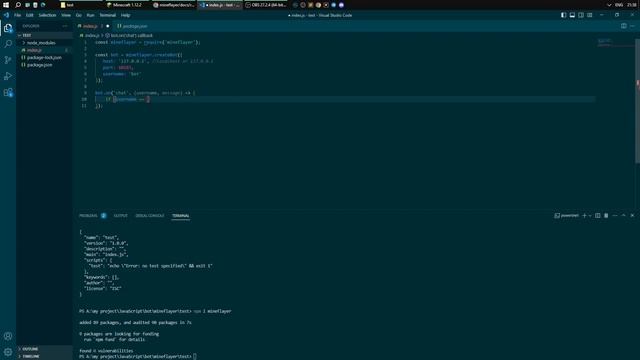Open Customize Layout icon in title bar
Image resolution: width=640 pixels, height=360 pixels.
[x=590, y=15]
